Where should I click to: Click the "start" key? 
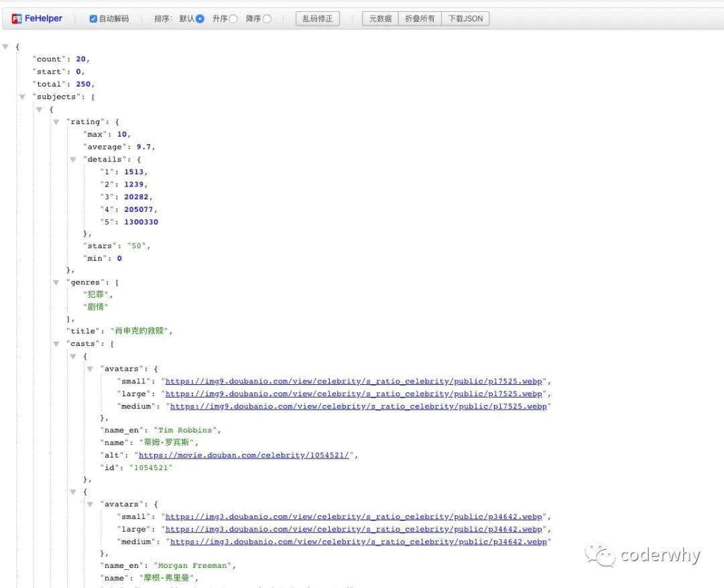click(49, 72)
